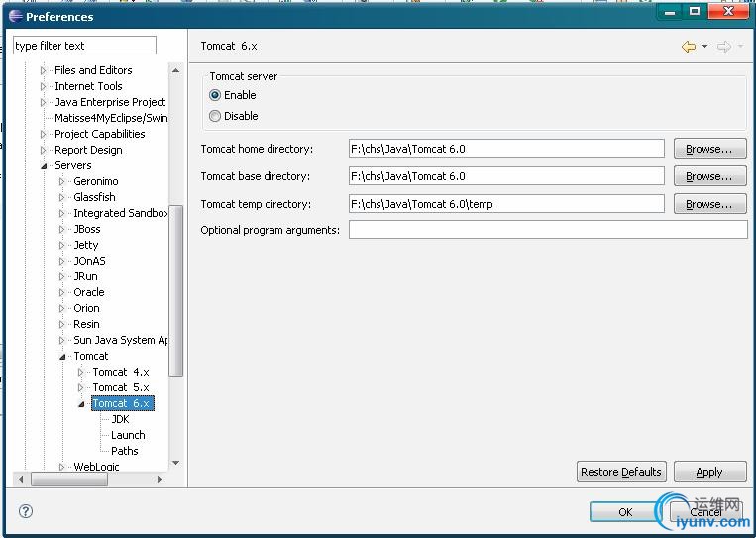This screenshot has width=756, height=538.
Task: Collapse the Tomcat parent node
Action: pos(62,357)
